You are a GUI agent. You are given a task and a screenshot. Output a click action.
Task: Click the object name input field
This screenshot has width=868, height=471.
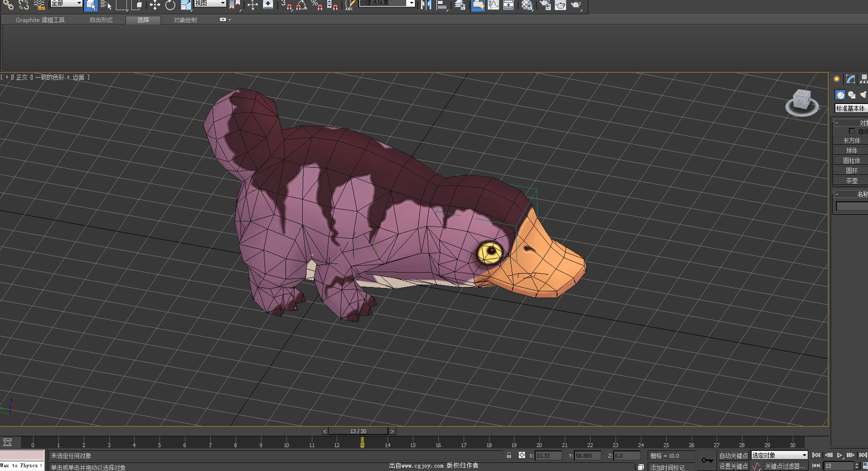[852, 206]
